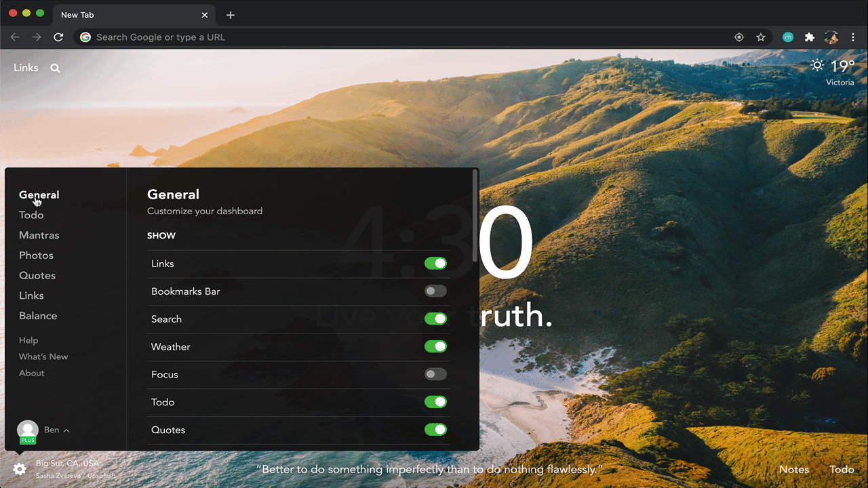Expand the account menu next to Ben
868x488 pixels.
pyautogui.click(x=66, y=430)
